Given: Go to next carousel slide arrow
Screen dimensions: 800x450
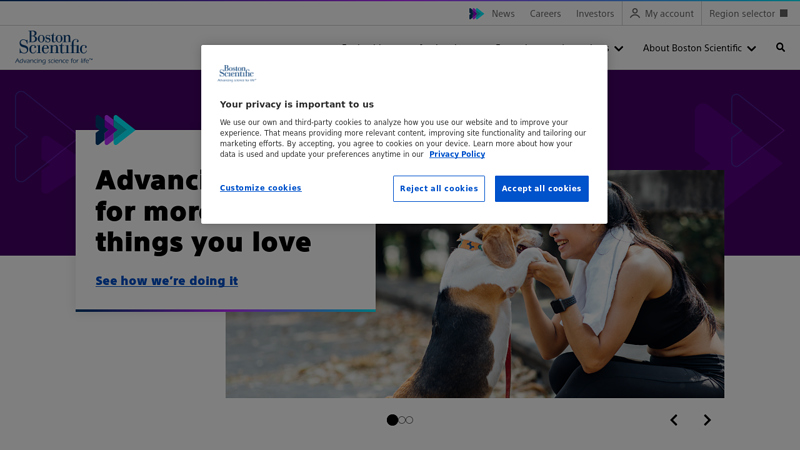Looking at the screenshot, I should coord(707,420).
